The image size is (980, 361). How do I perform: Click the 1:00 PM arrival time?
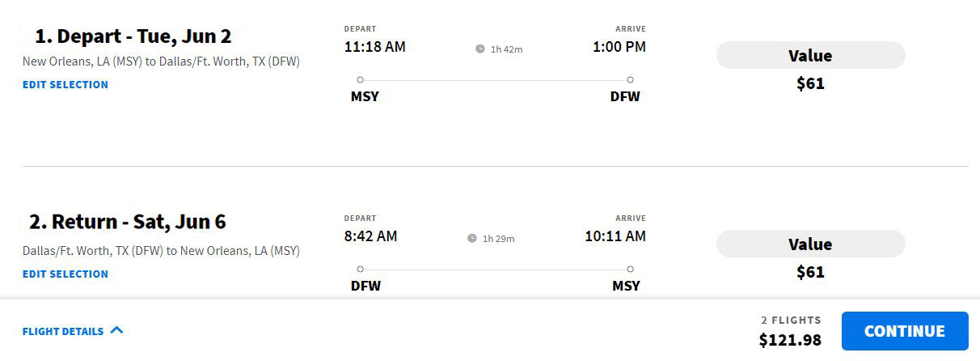coord(619,47)
